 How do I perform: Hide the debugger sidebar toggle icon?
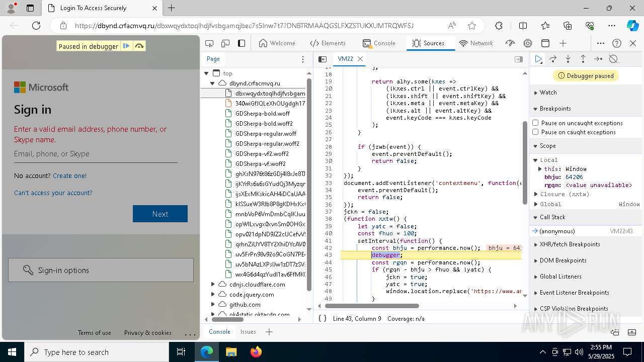coord(519,59)
